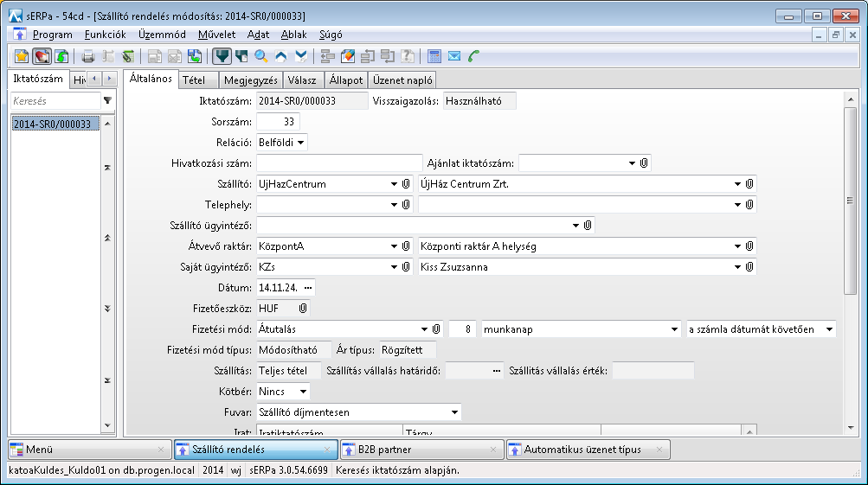Click the yellow star toolbar icon

[23, 57]
